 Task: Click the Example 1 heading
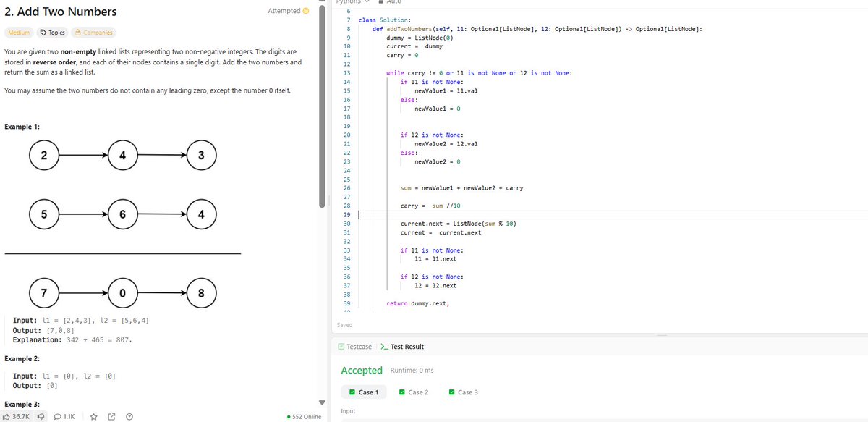click(x=22, y=127)
